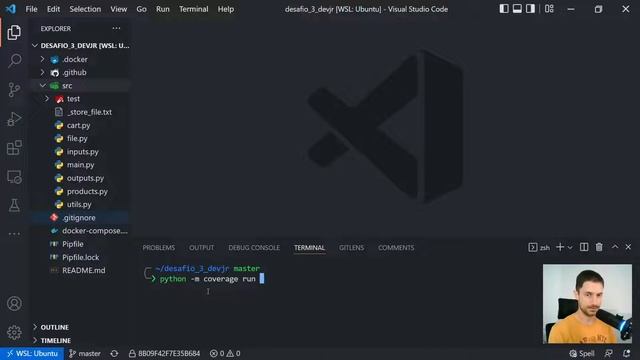Open the Extensions view
The image size is (640, 360).
[x=14, y=147]
